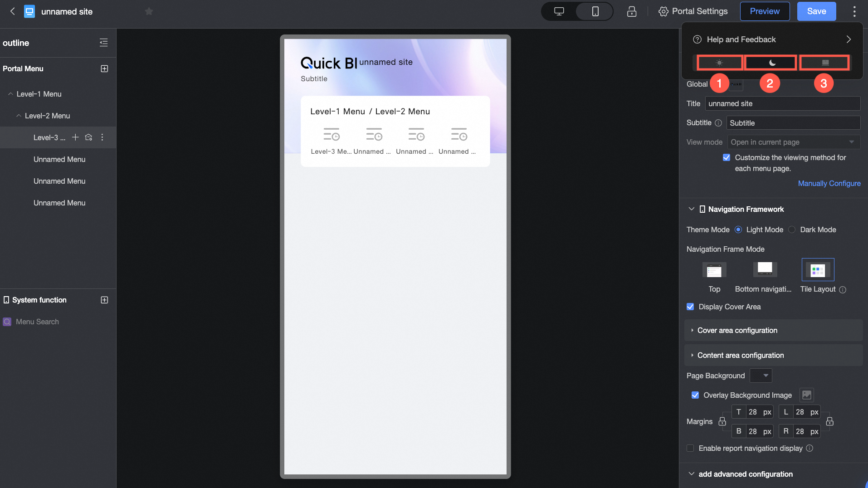Viewport: 868px width, 488px height.
Task: Star the unnamed site as favorite
Action: point(149,11)
